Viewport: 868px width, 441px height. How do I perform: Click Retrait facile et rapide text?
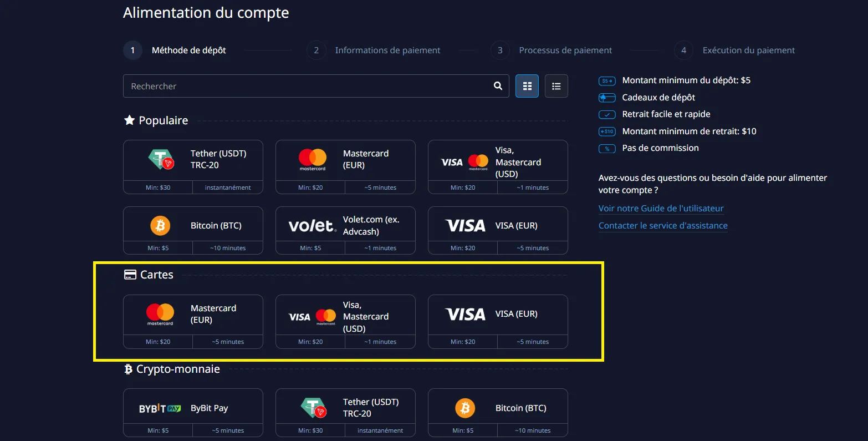click(x=666, y=114)
